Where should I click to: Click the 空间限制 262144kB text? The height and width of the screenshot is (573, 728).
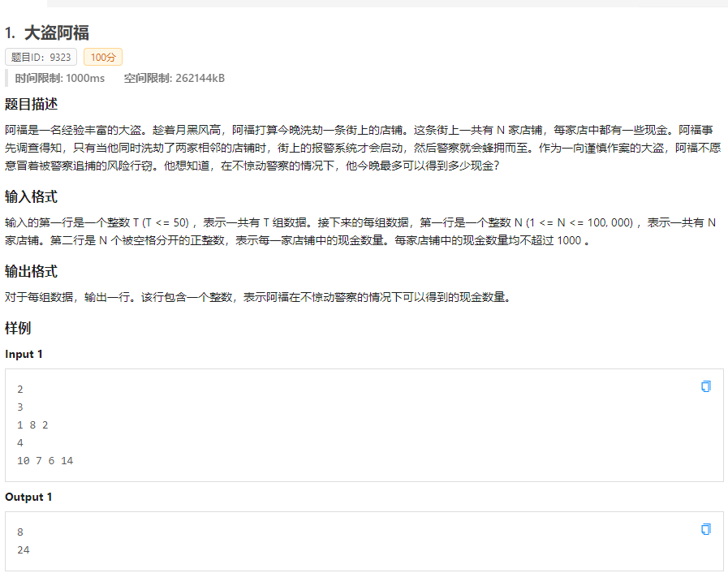(x=174, y=78)
